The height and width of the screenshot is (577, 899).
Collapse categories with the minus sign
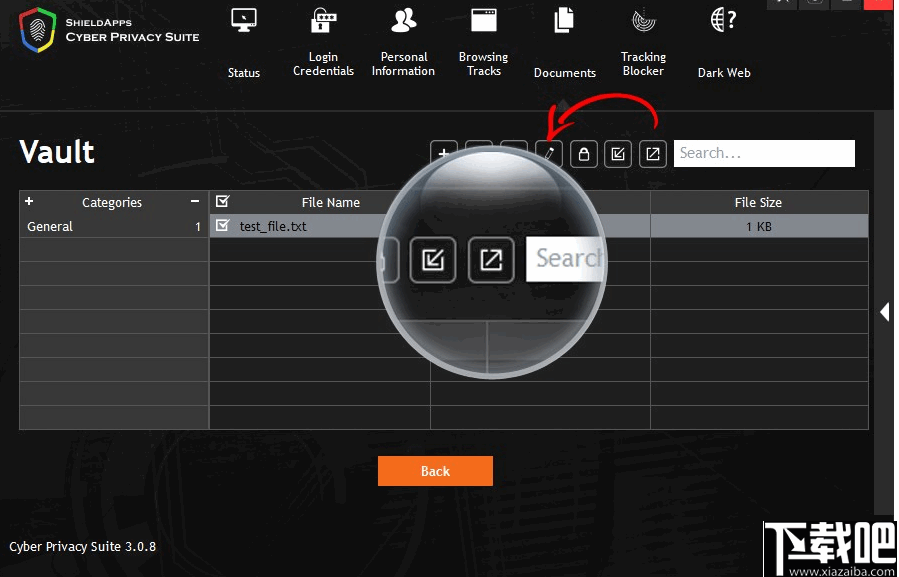[194, 201]
